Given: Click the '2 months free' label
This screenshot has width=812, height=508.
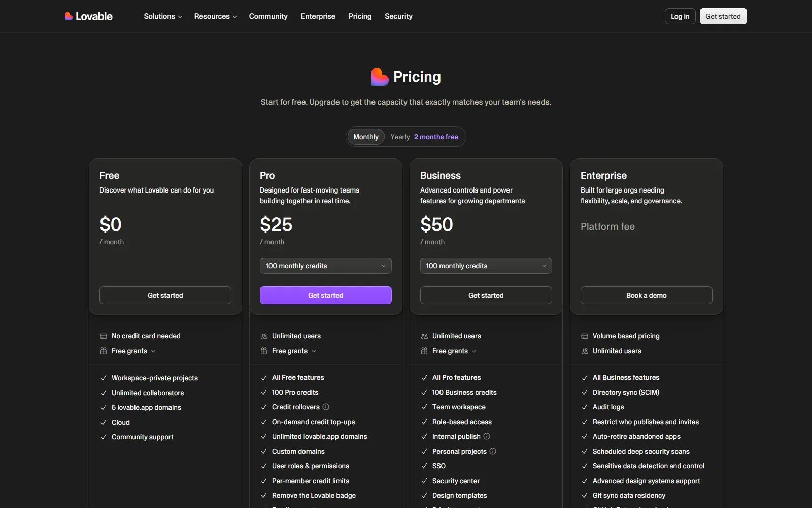Looking at the screenshot, I should [436, 137].
